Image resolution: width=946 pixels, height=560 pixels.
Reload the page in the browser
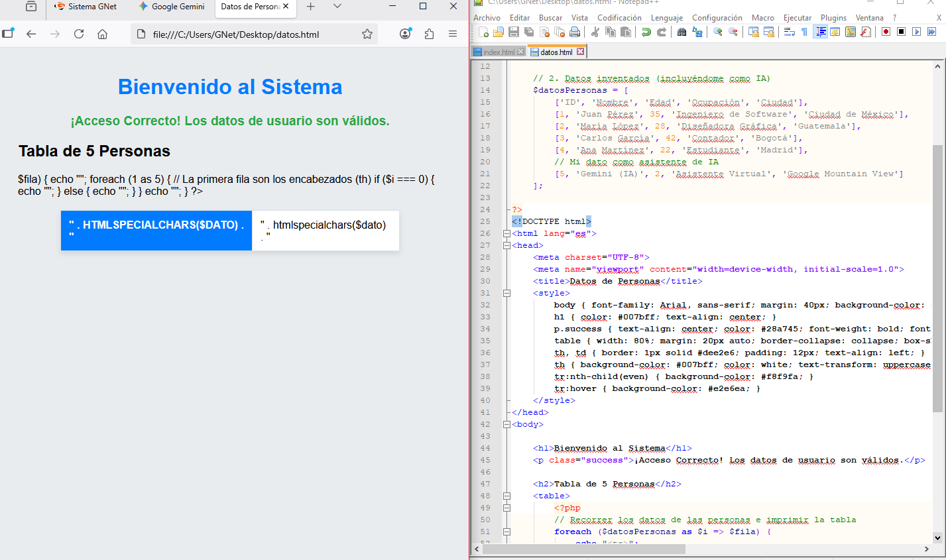click(79, 34)
